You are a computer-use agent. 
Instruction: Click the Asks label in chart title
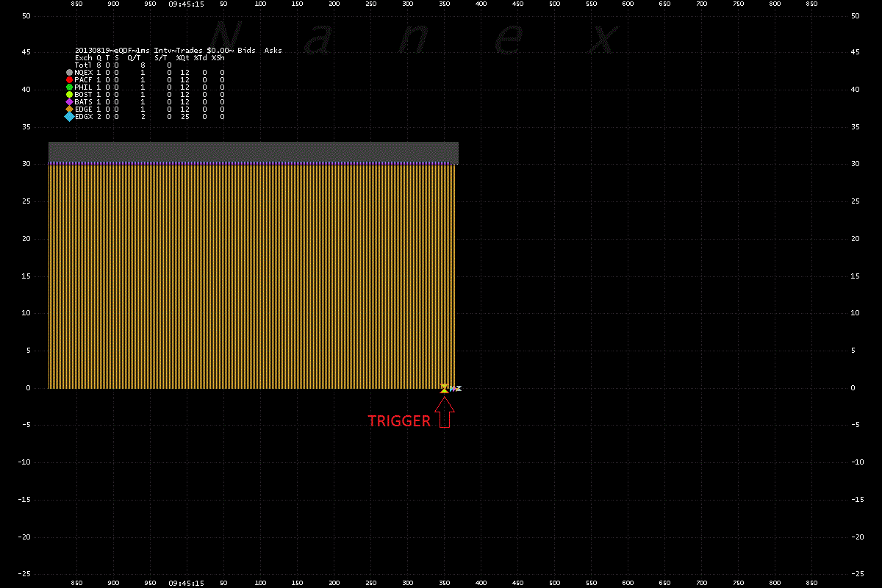[273, 50]
